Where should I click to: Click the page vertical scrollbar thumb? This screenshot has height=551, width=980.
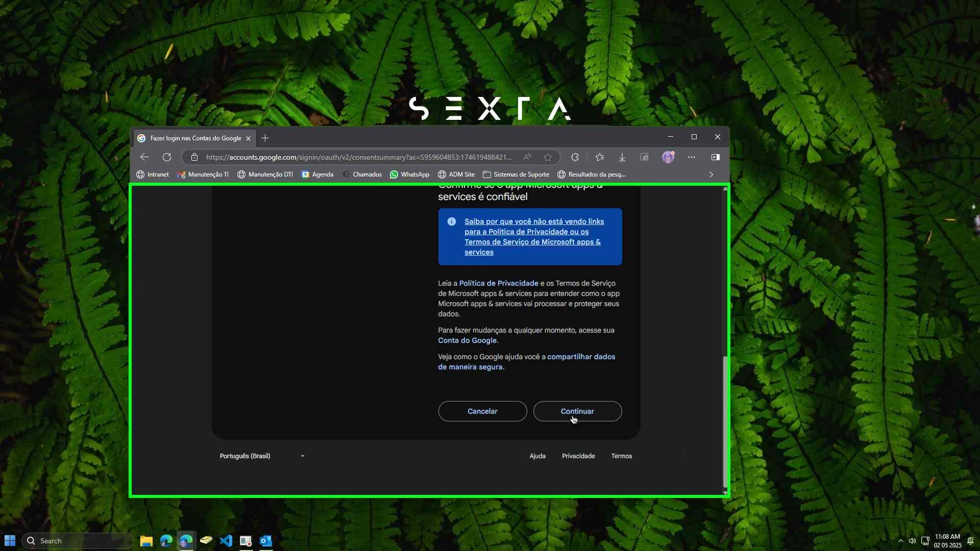point(725,421)
